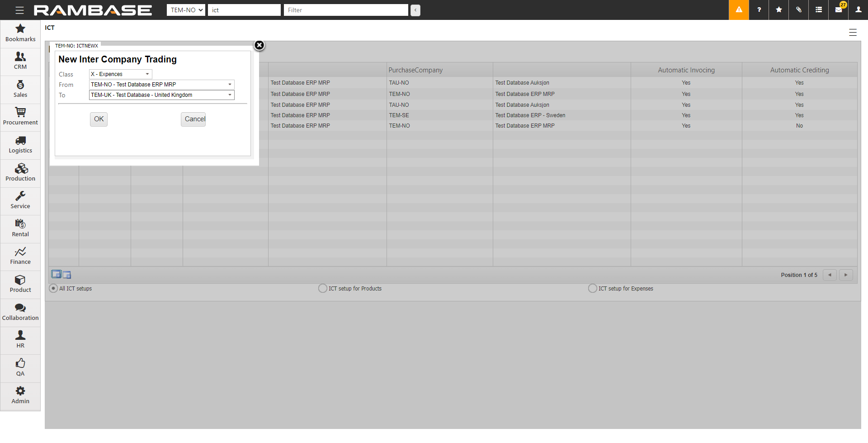Select ICT setup for Expenses option
This screenshot has width=868, height=443.
click(x=593, y=289)
